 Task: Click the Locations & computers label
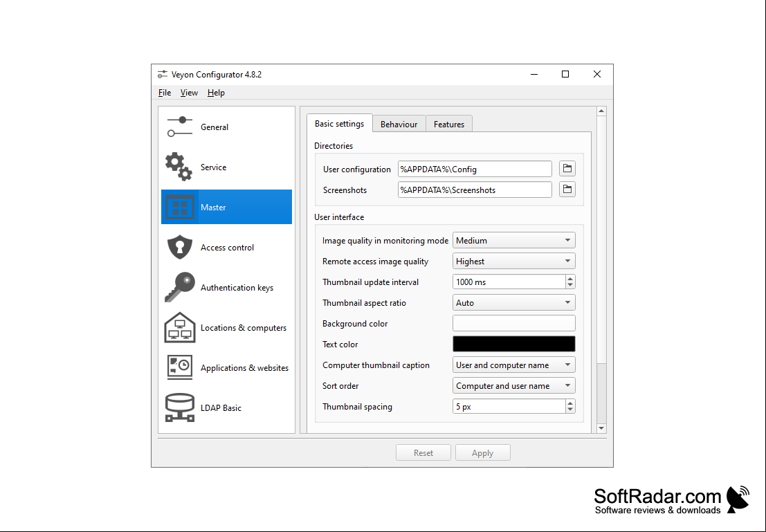[x=244, y=328]
